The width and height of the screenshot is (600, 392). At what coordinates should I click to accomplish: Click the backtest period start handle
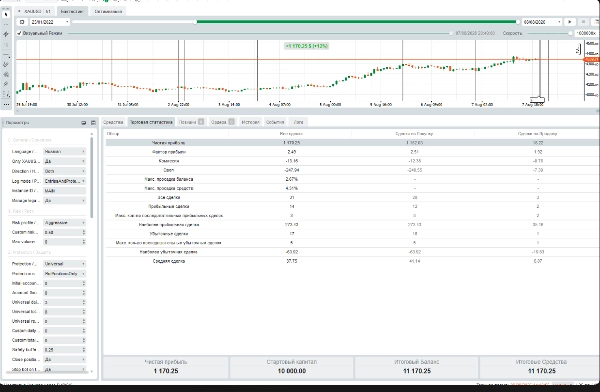click(x=195, y=22)
